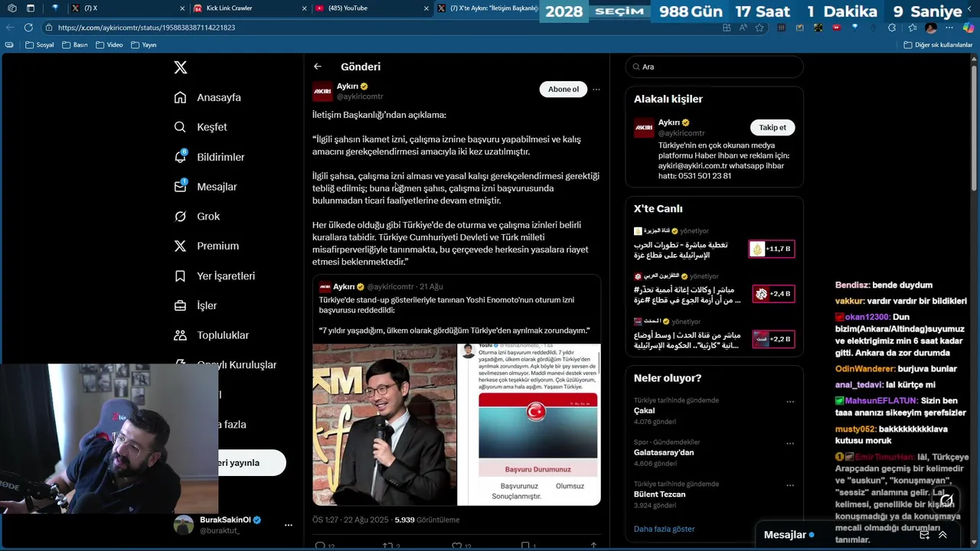
Task: Click @aykiricomtr handle under post author
Action: (x=360, y=96)
